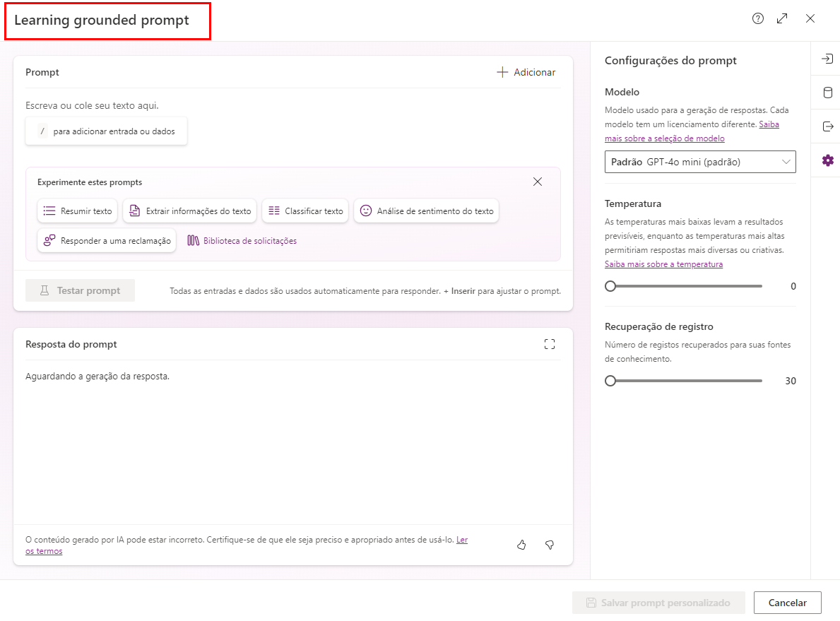Click the Temperatura slider handle
Viewport: 840px width, 621px height.
pyautogui.click(x=610, y=286)
